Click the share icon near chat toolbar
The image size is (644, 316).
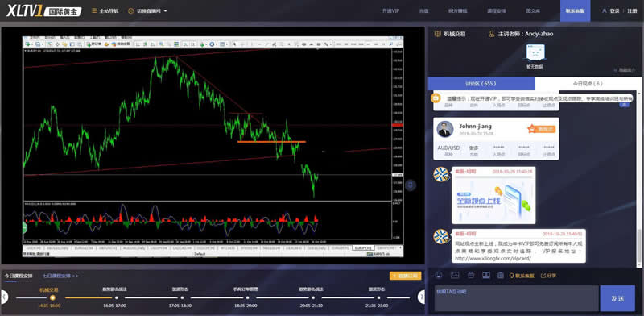(549, 276)
